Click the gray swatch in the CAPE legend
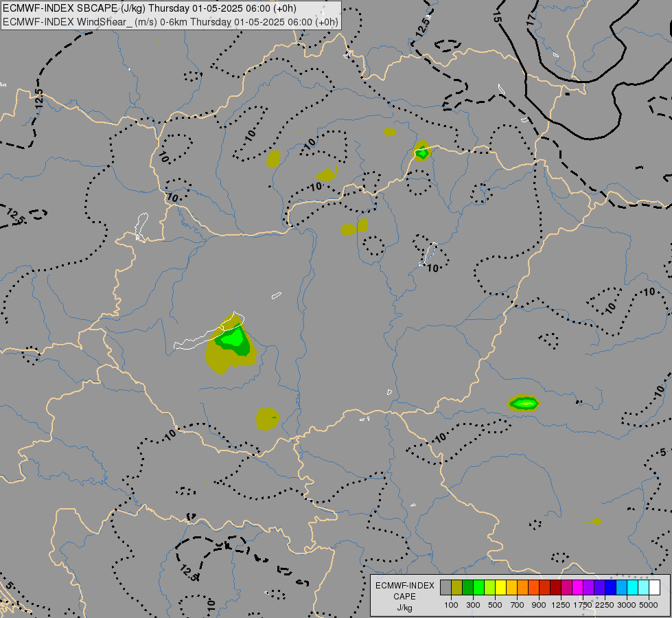 (445, 587)
